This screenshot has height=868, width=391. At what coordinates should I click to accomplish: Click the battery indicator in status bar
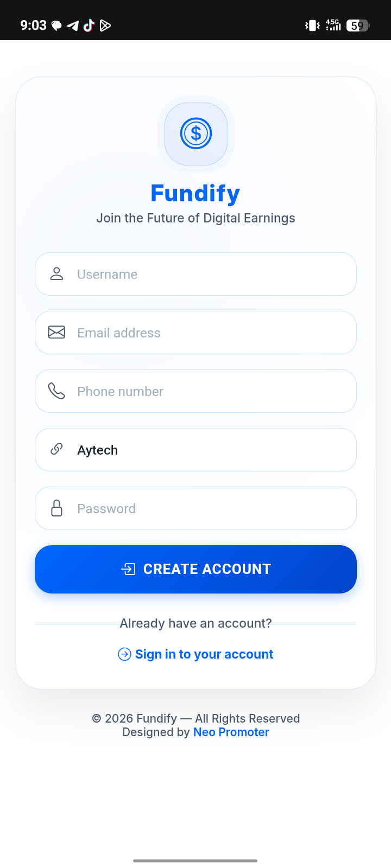pyautogui.click(x=357, y=25)
